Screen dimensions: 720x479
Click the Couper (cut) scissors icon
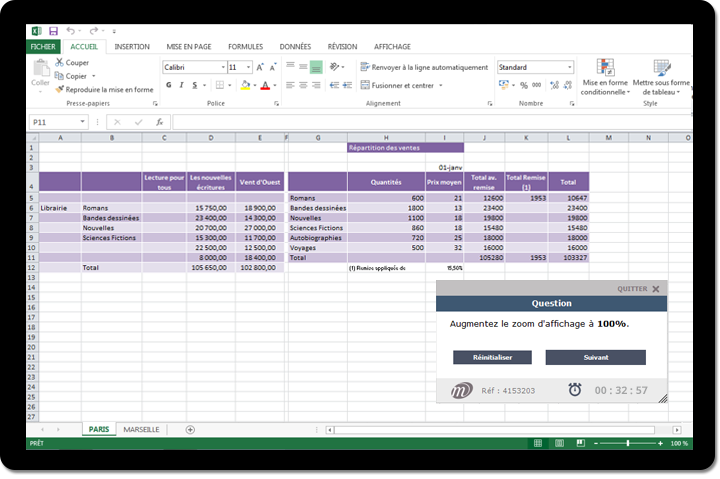(x=60, y=62)
